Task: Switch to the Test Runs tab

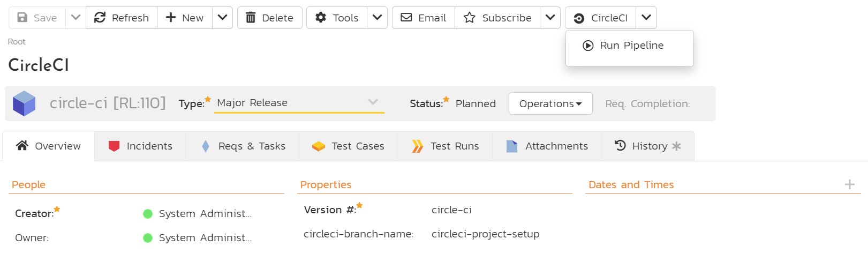Action: click(446, 146)
